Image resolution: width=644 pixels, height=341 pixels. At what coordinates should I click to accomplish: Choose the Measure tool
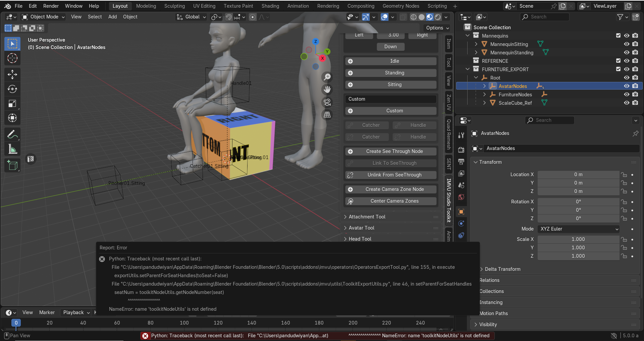click(12, 149)
